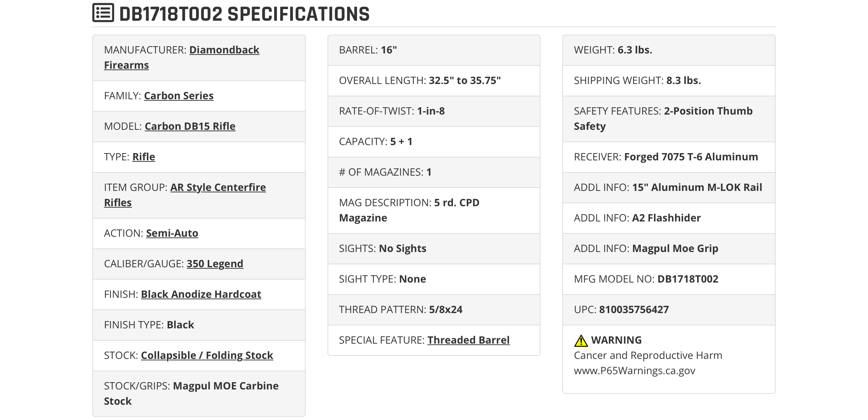Click the Forged 7075 T-6 Aluminum receiver value
This screenshot has height=420, width=868.
691,157
